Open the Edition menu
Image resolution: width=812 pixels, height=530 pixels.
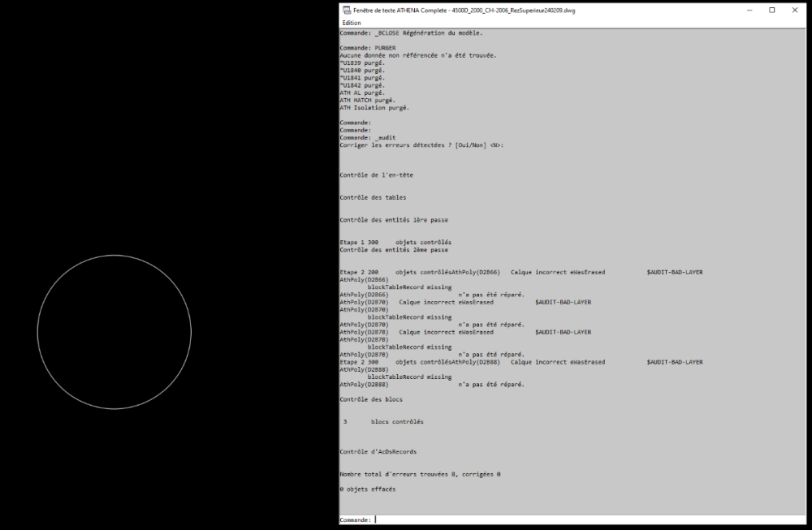click(352, 23)
